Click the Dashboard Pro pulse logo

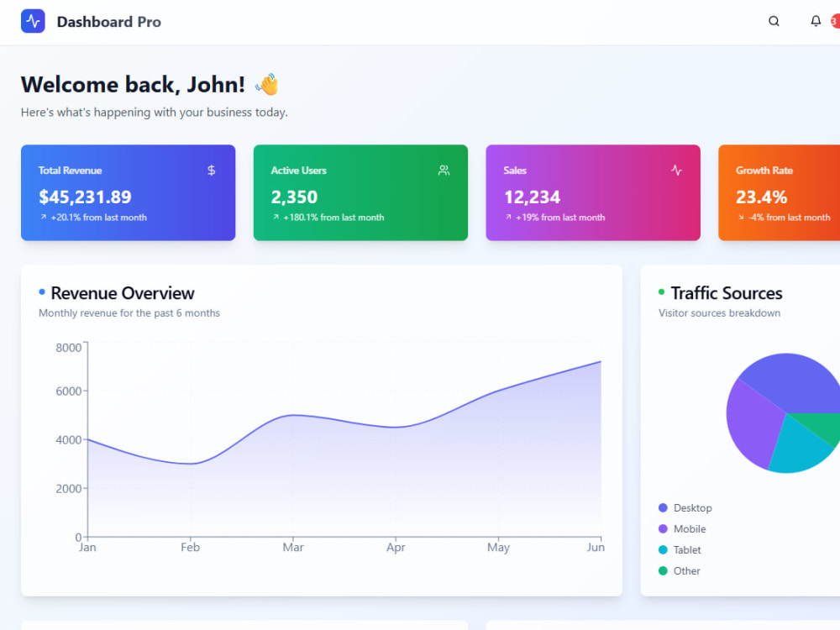[x=33, y=22]
